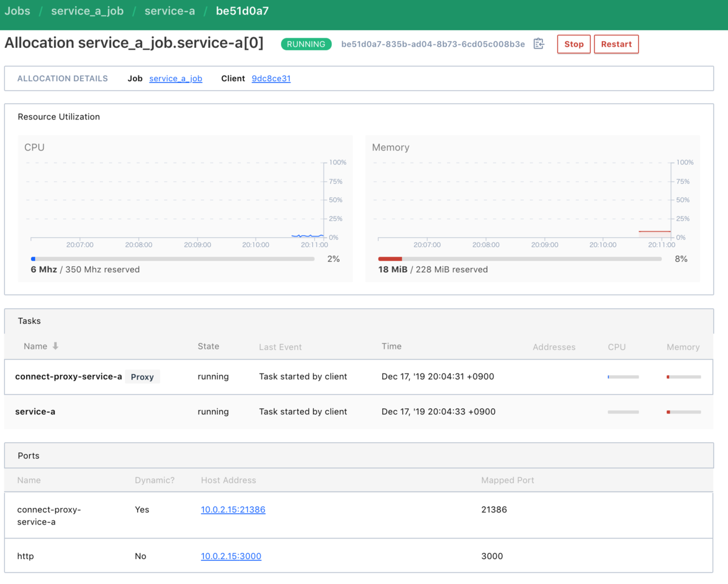The height and width of the screenshot is (584, 728).
Task: Open the connect-proxy-service-a task row
Action: click(359, 377)
